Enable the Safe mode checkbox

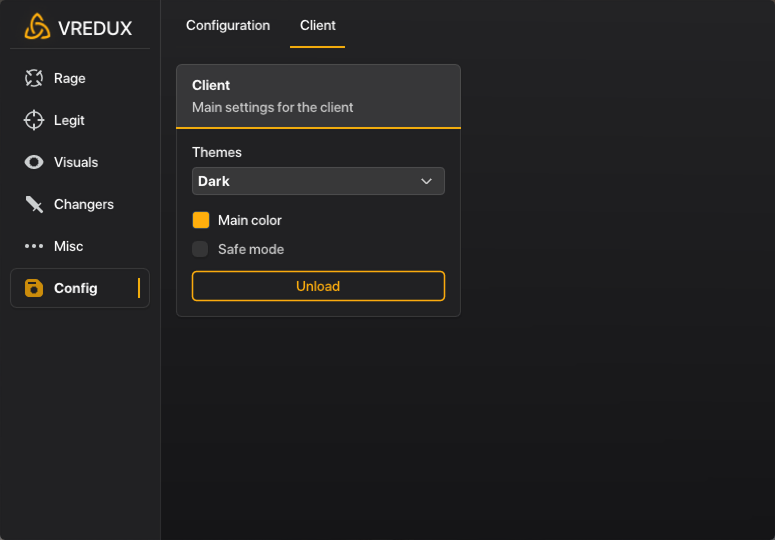pyautogui.click(x=201, y=249)
